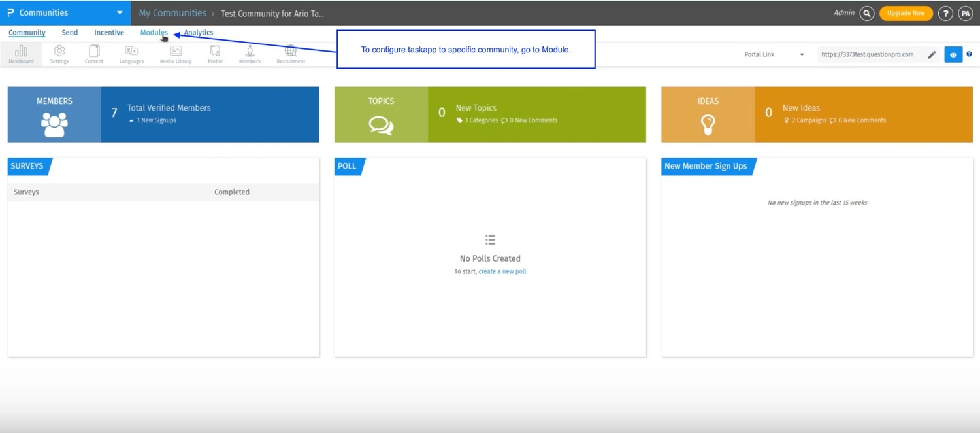Click the Upgrade Now button
Screen dimensions: 980x433
(906, 13)
